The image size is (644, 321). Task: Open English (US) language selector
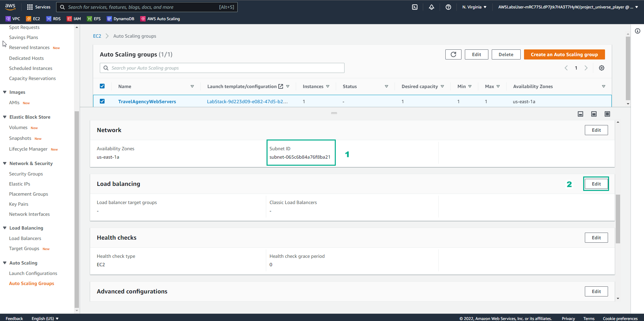tap(45, 318)
